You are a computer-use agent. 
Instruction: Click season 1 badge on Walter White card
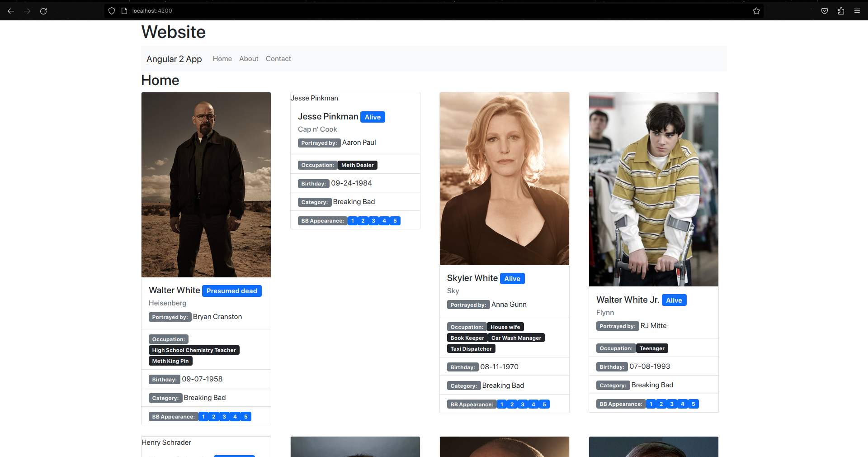[203, 417]
